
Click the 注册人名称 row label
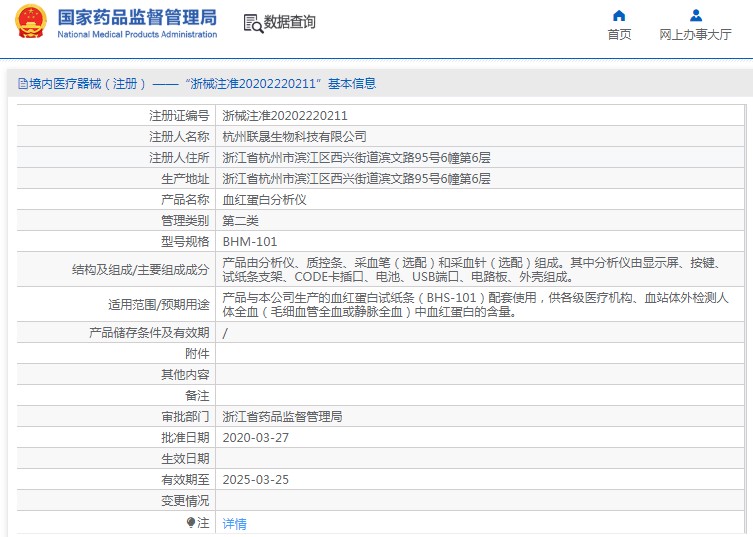[179, 137]
